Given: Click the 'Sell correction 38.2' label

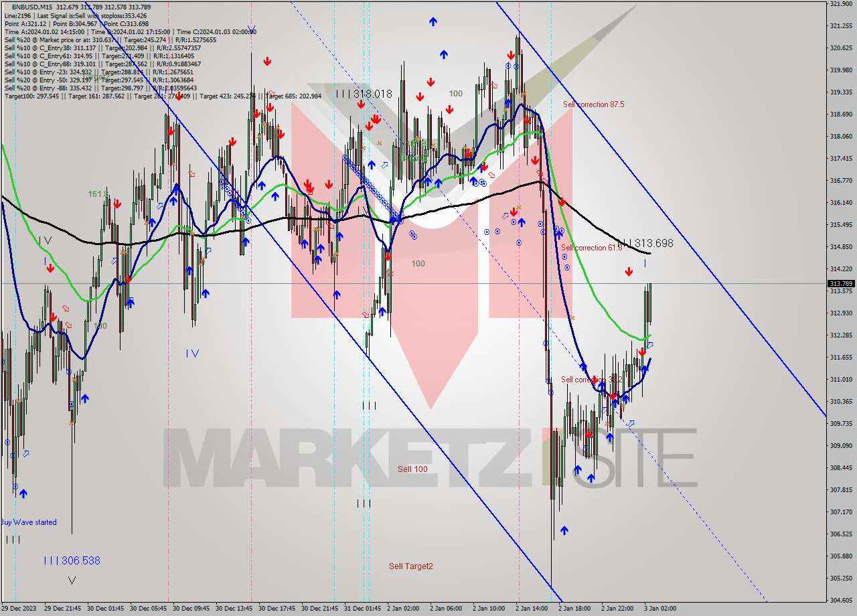Looking at the screenshot, I should click(592, 380).
